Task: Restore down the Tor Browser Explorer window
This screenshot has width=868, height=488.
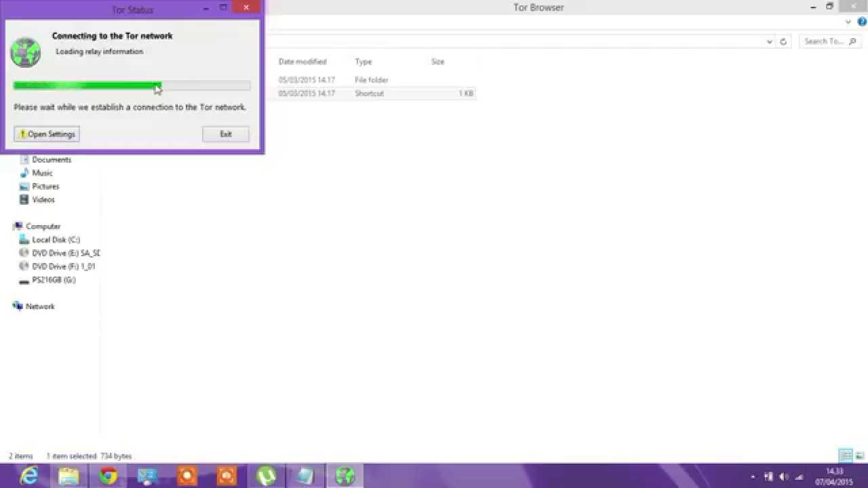Action: click(829, 7)
